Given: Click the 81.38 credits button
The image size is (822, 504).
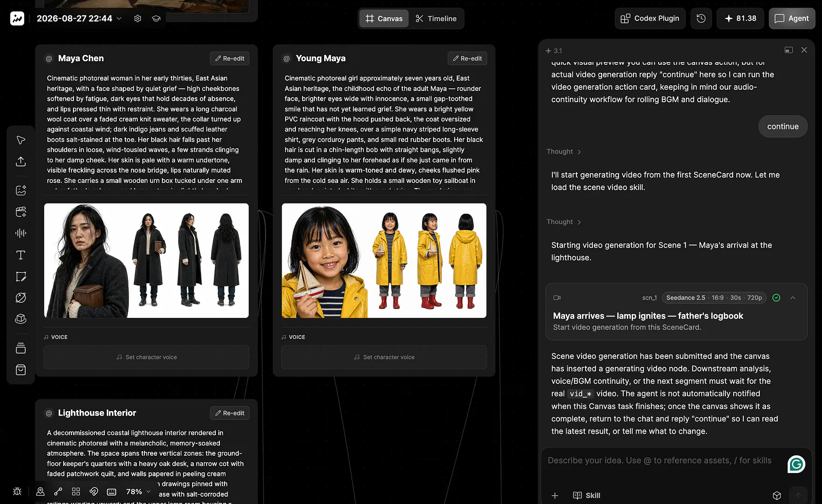Looking at the screenshot, I should tap(740, 18).
